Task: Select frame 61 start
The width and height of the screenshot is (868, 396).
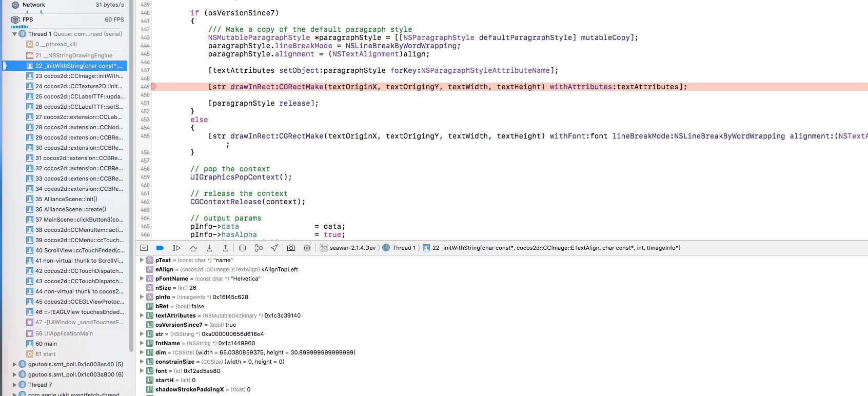Action: point(65,354)
